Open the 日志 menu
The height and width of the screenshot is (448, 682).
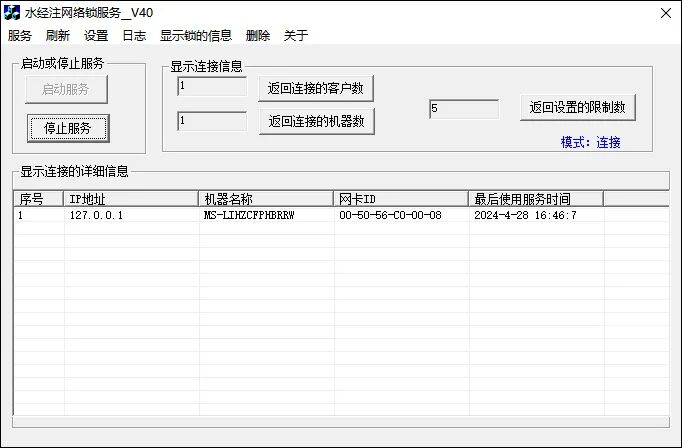[134, 36]
